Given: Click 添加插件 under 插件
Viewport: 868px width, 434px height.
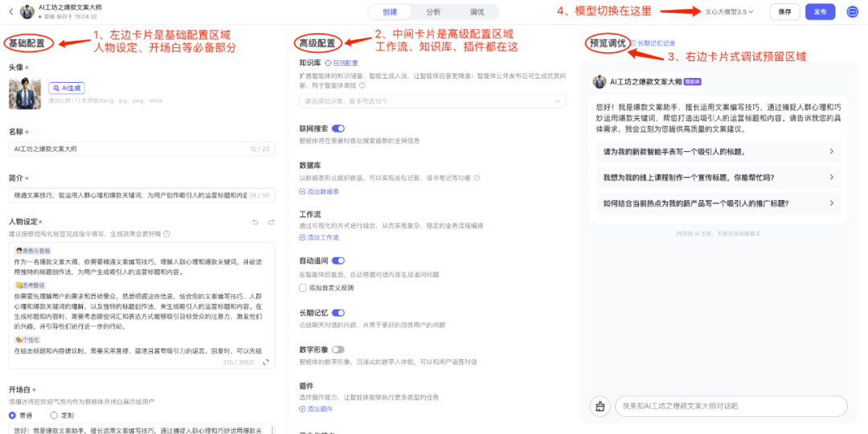Looking at the screenshot, I should (316, 409).
